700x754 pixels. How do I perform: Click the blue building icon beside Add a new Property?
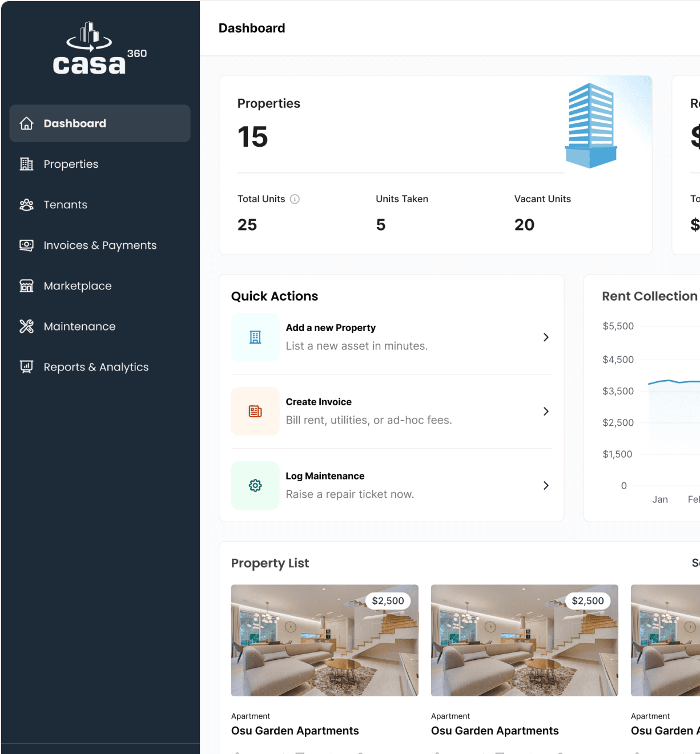[x=255, y=337]
